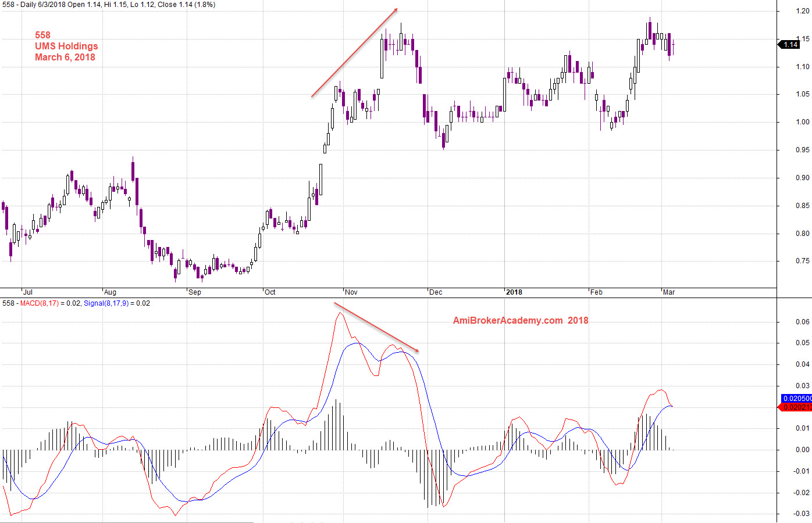
Task: Click the Dec label on time axis
Action: click(436, 292)
